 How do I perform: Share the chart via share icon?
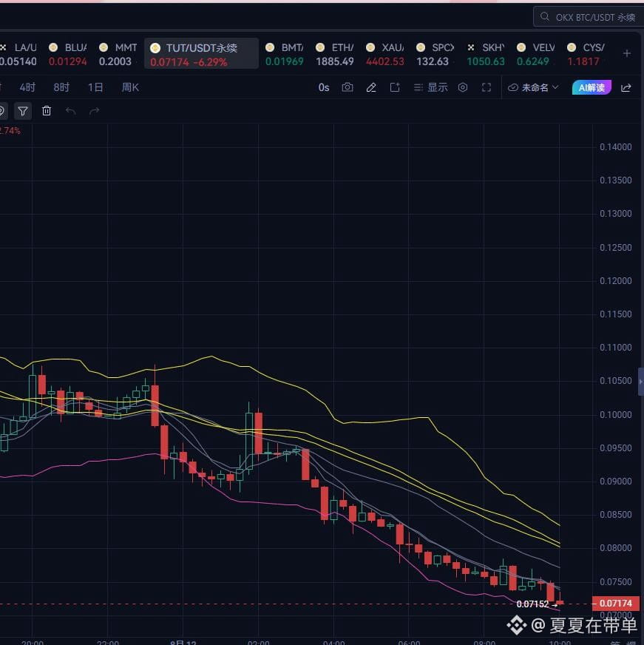[x=626, y=87]
